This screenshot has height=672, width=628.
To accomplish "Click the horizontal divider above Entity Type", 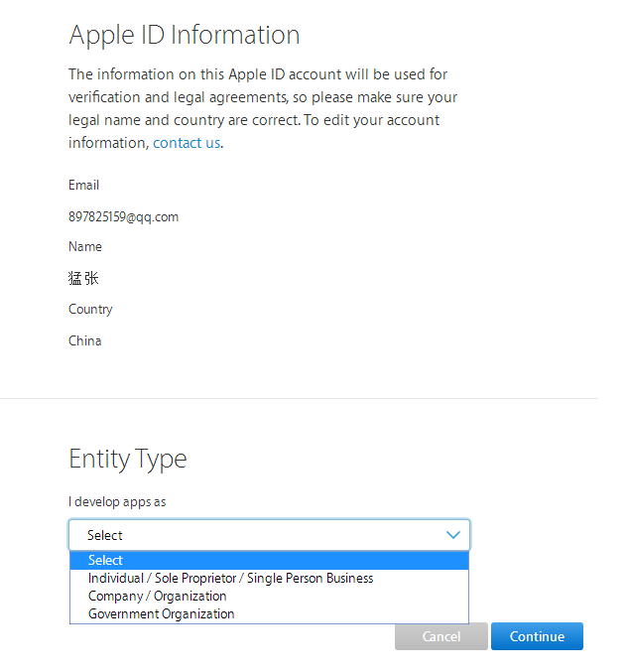I will pos(298,399).
